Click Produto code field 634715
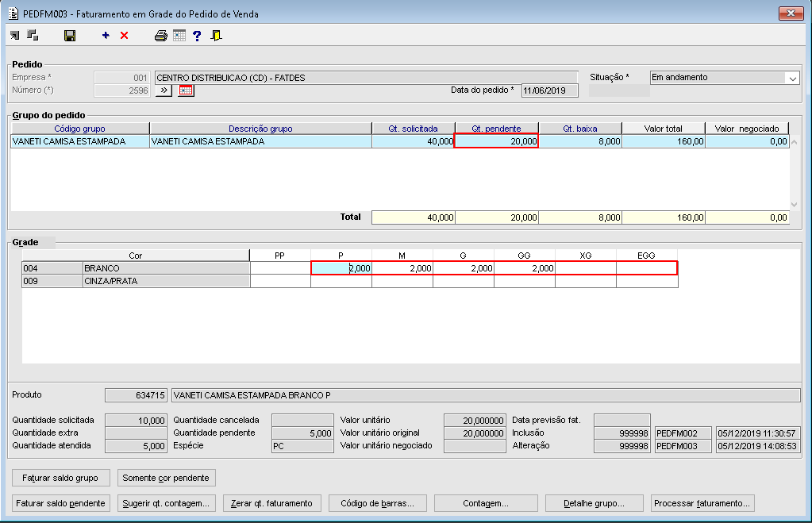 pos(136,395)
